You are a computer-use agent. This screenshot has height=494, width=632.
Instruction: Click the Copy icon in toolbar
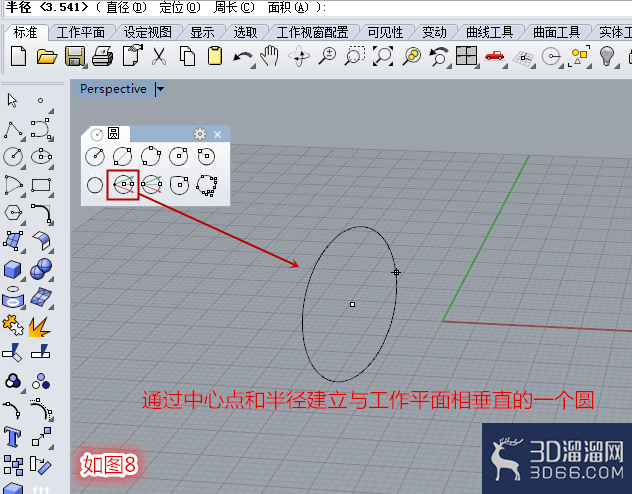click(187, 56)
